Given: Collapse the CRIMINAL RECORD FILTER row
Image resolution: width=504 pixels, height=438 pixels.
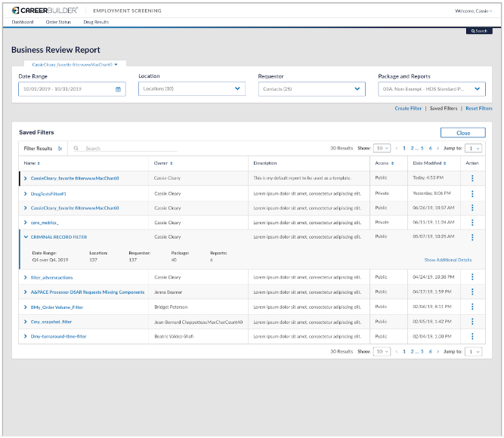Looking at the screenshot, I should (26, 237).
